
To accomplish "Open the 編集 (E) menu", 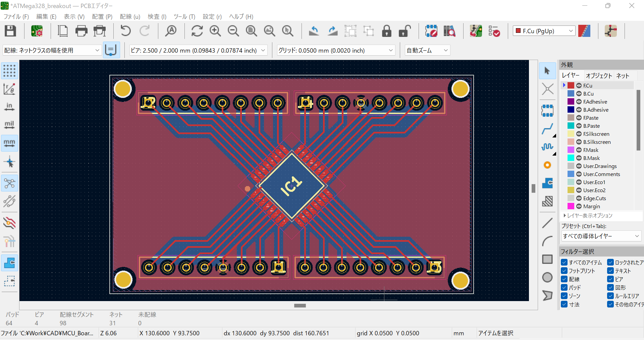I will coord(46,16).
